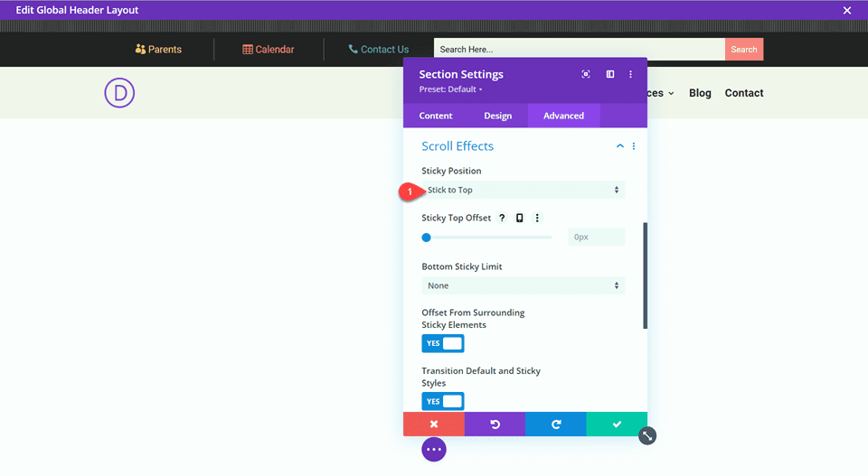This screenshot has width=868, height=476.
Task: Toggle Offset From Surrounding Sticky Elements switch
Action: (x=443, y=343)
